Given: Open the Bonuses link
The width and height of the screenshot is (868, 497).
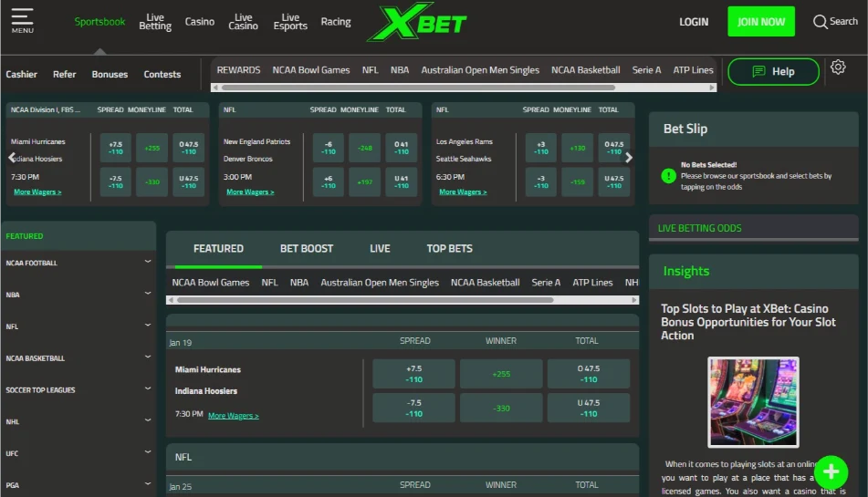Looking at the screenshot, I should 110,74.
